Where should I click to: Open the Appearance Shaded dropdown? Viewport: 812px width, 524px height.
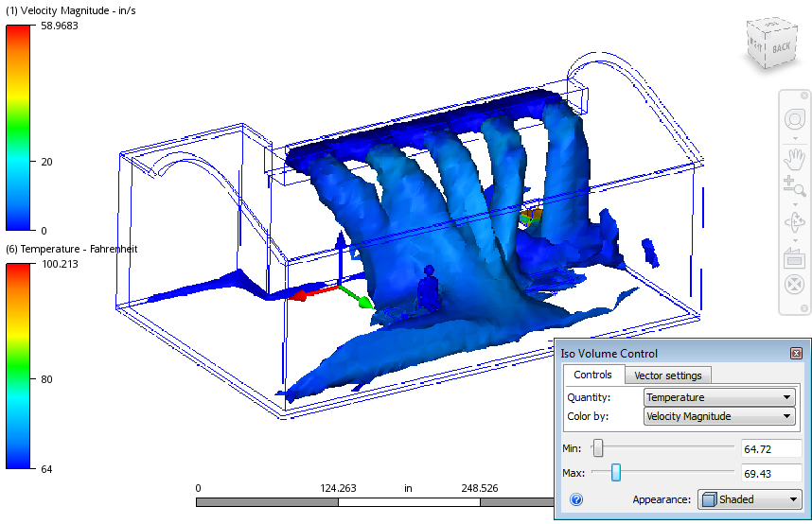coord(750,499)
